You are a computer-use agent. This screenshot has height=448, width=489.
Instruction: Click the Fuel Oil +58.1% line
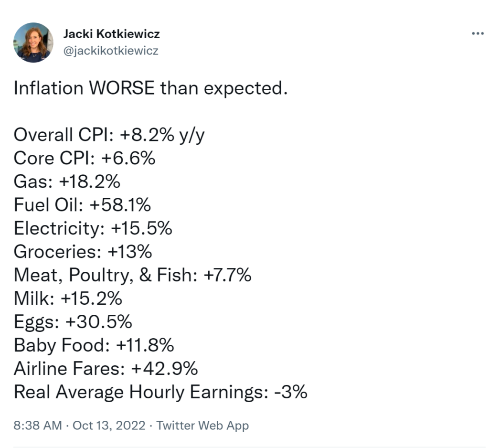pos(82,205)
